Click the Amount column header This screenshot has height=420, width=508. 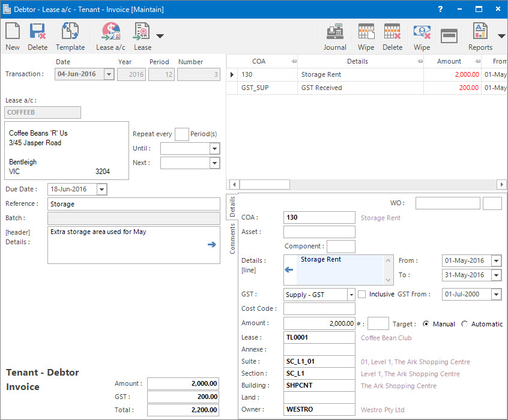click(449, 61)
